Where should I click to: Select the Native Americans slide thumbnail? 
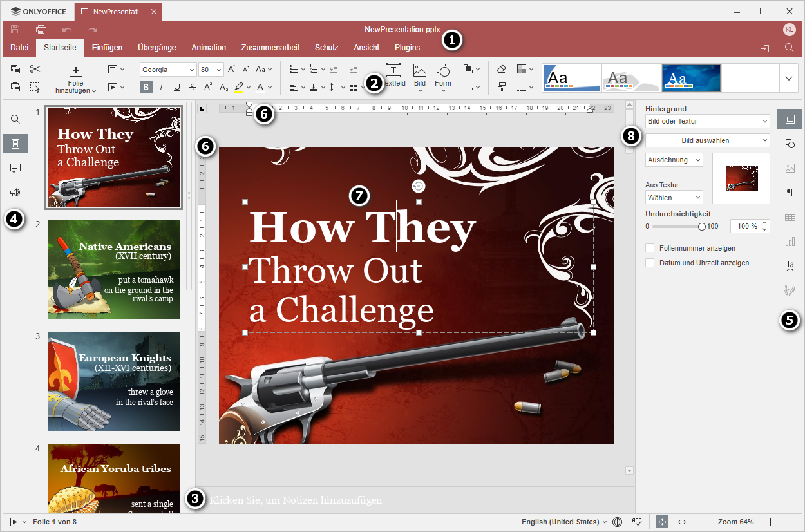[113, 269]
